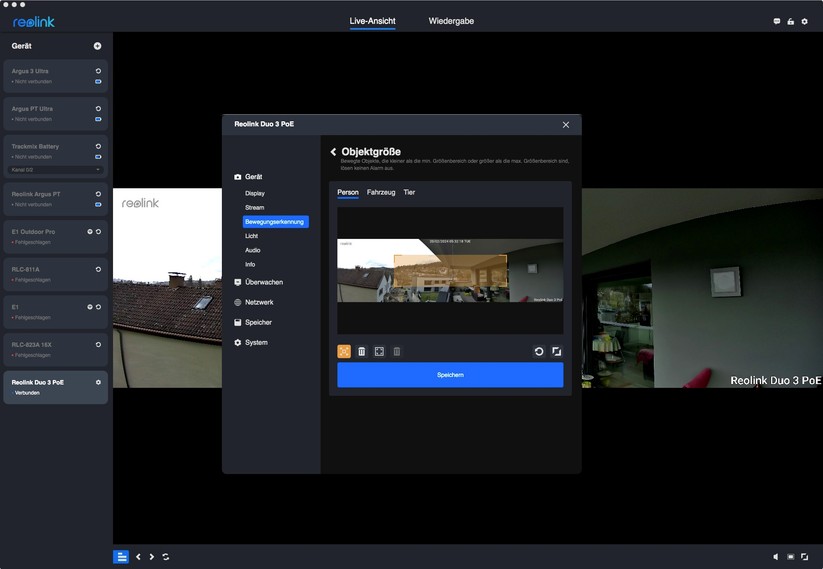823x569 pixels.
Task: Add a new device with the plus icon
Action: point(97,46)
